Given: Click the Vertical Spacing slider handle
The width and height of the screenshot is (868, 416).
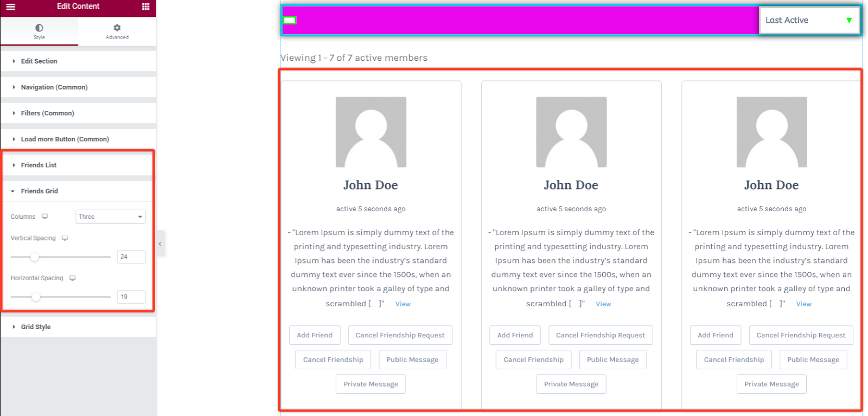Looking at the screenshot, I should (34, 257).
